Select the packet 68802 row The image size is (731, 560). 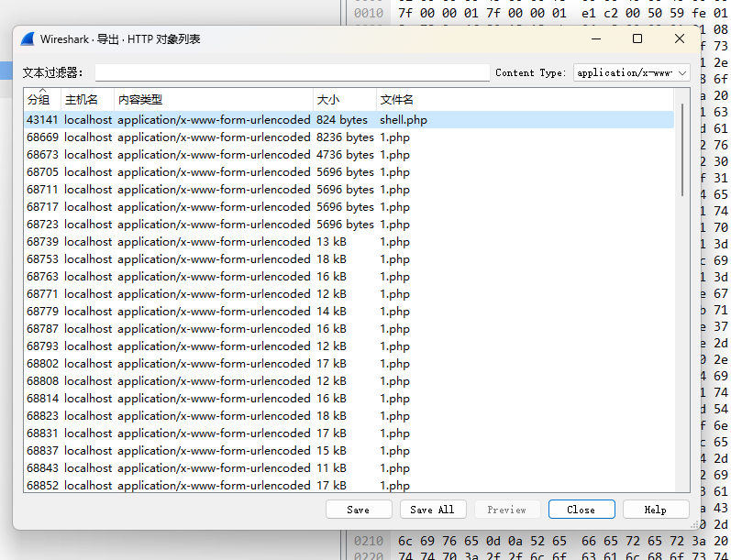tap(349, 363)
